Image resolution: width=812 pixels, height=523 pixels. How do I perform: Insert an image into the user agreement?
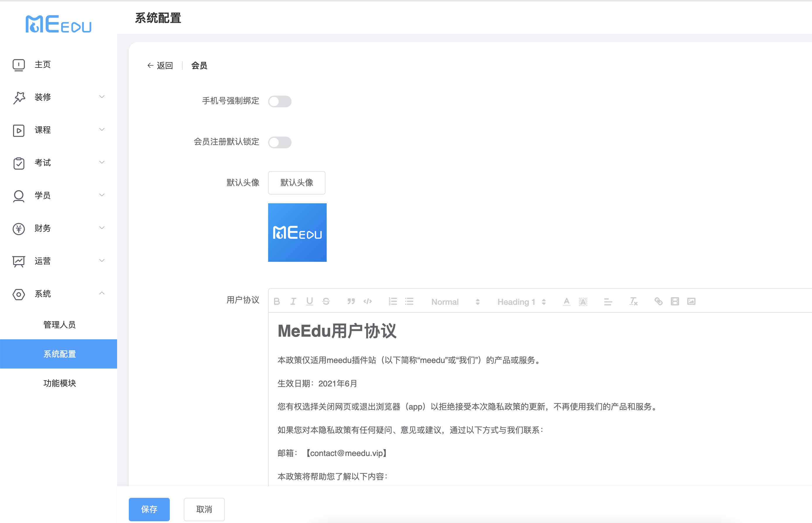[692, 301]
